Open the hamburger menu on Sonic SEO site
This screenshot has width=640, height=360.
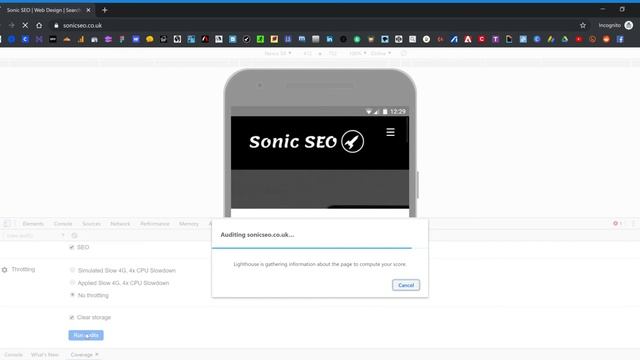click(x=390, y=132)
